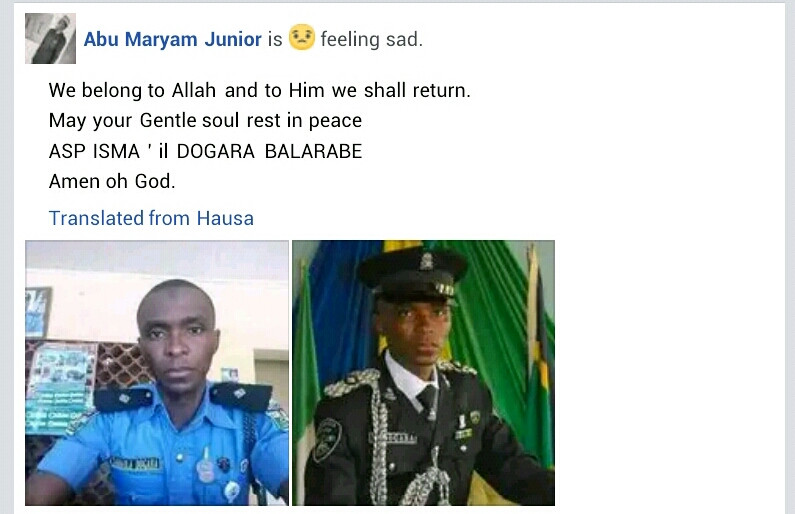This screenshot has height=514, width=795.
Task: Click the word "Hausa" in translation link
Action: tap(225, 218)
